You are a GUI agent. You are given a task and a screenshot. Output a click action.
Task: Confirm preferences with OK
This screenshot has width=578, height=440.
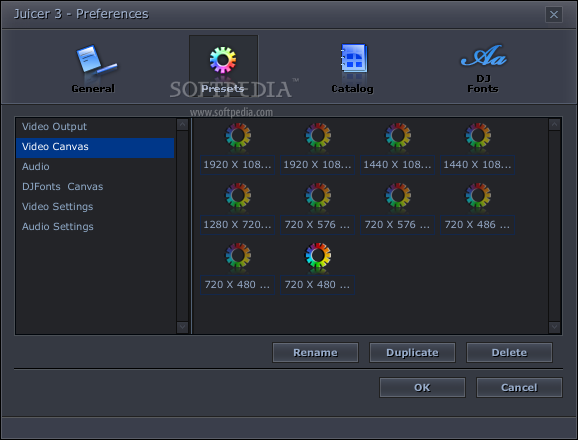422,388
